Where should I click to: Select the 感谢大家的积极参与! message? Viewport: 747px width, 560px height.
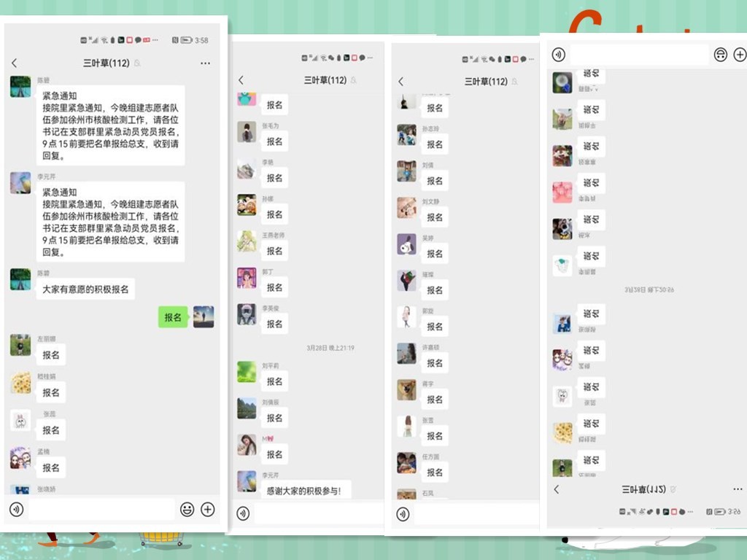[x=306, y=490]
